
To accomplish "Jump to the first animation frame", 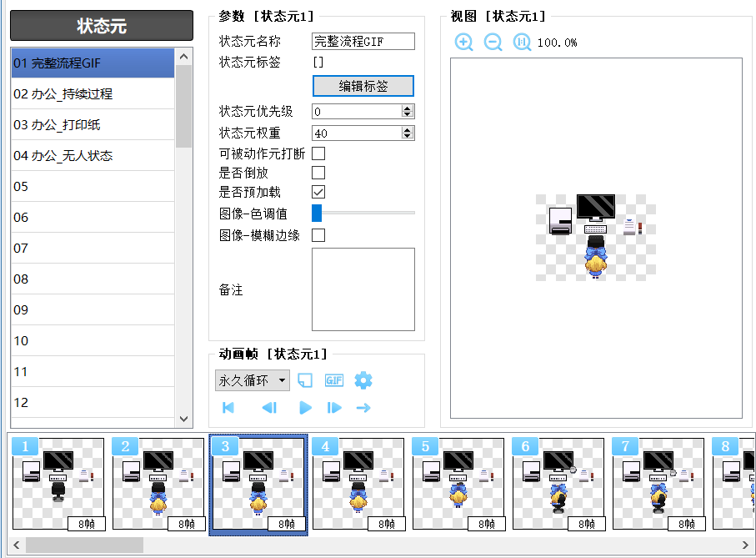I will point(228,408).
